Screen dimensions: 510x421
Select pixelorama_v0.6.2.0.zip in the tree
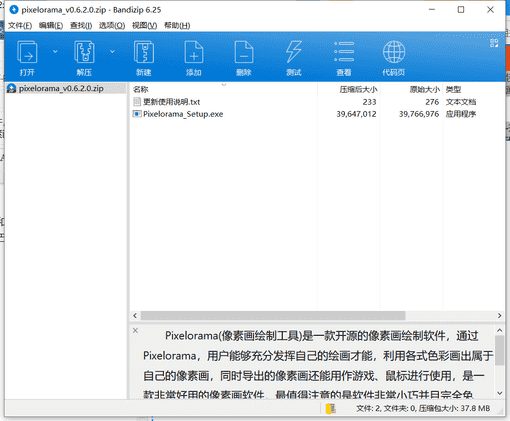pos(61,88)
